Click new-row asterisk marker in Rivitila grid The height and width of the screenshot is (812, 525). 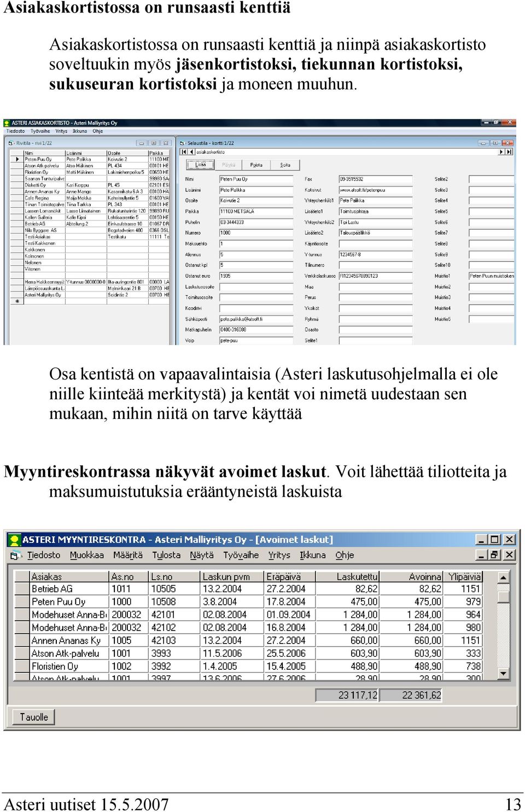pos(17,301)
